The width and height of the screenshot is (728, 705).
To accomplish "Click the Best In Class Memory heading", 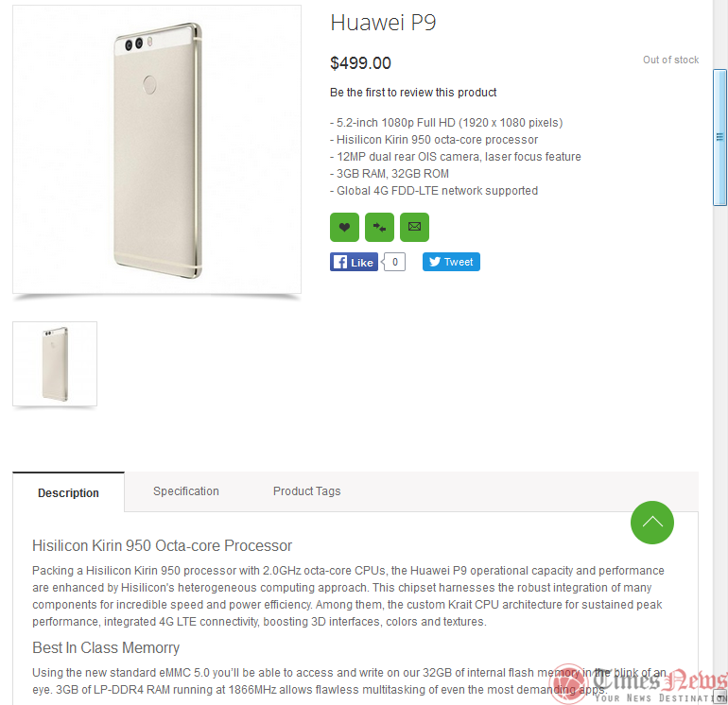I will pos(106,647).
